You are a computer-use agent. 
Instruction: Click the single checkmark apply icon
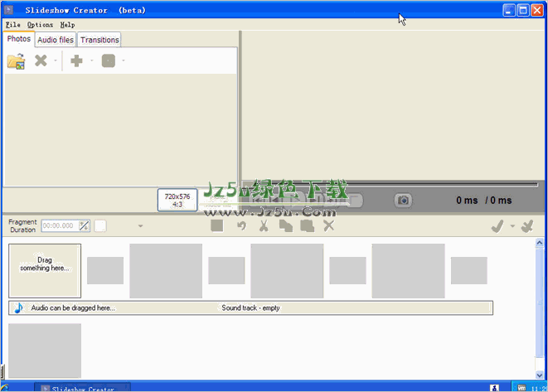point(497,226)
